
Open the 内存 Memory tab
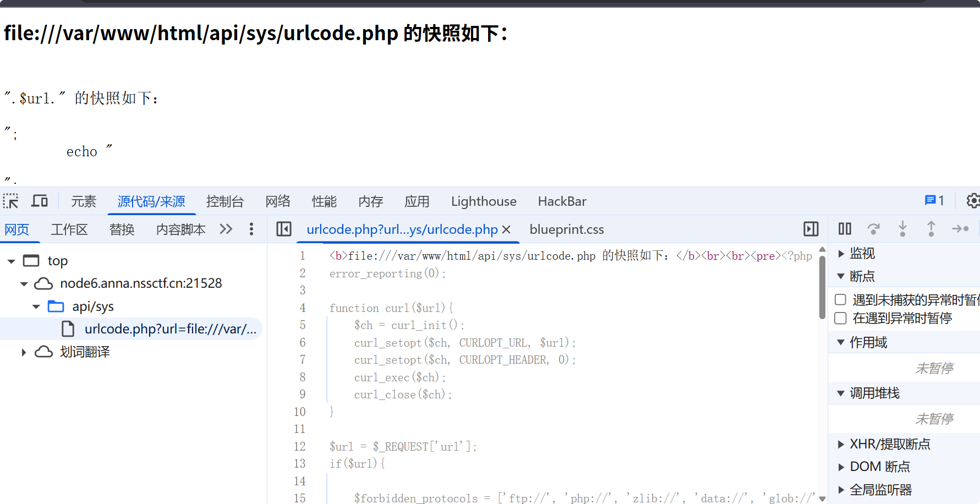371,201
